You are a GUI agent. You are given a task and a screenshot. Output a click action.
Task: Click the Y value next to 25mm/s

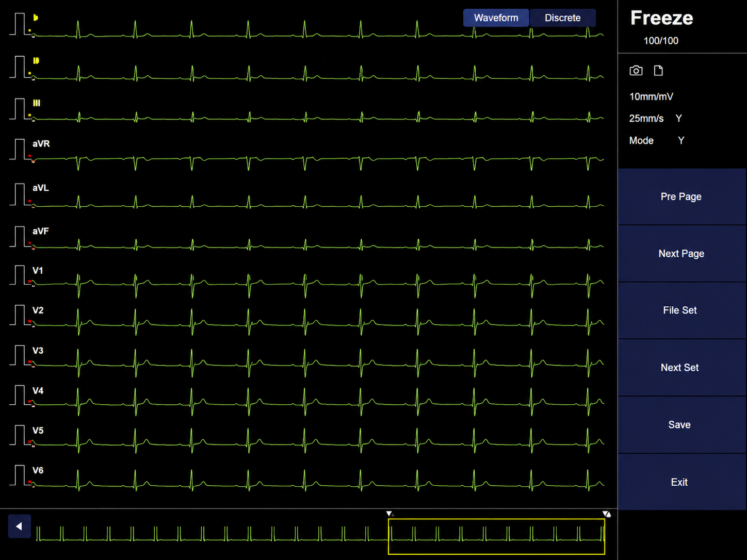point(679,119)
